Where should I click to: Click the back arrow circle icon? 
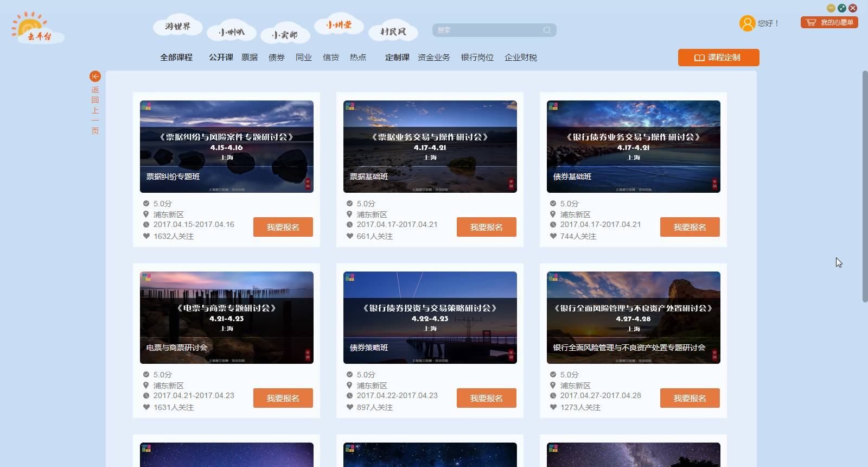click(x=95, y=77)
